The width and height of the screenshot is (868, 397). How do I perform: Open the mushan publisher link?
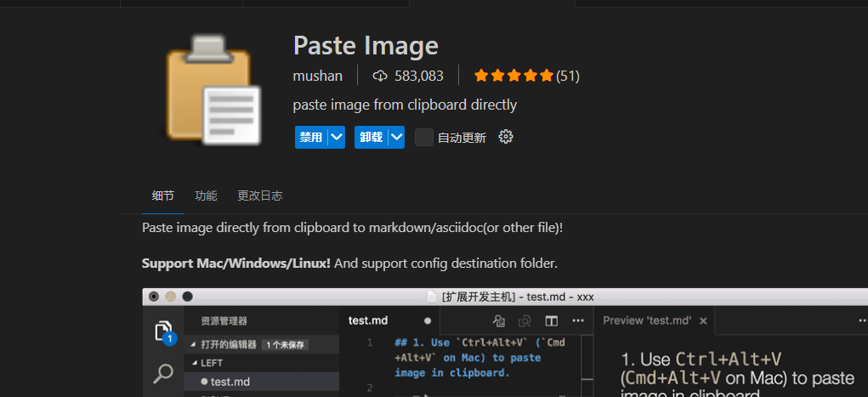tap(318, 76)
